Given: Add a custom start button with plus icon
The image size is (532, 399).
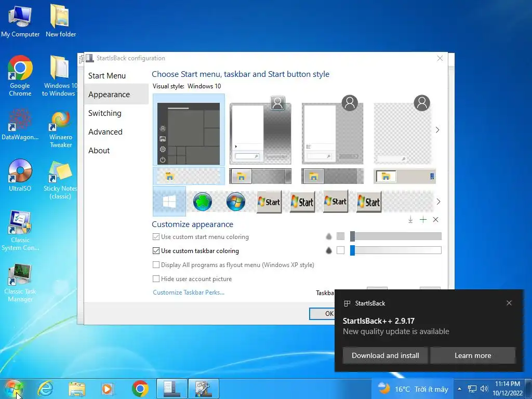Looking at the screenshot, I should (423, 220).
